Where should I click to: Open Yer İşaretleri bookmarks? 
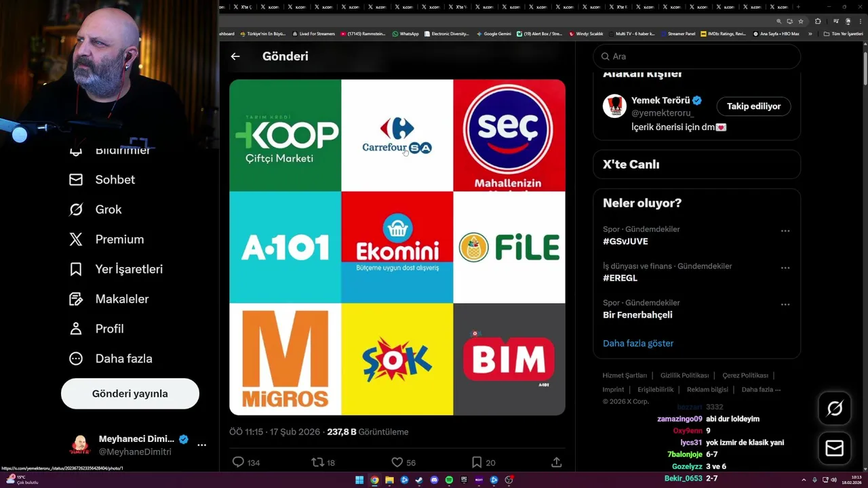coord(115,269)
